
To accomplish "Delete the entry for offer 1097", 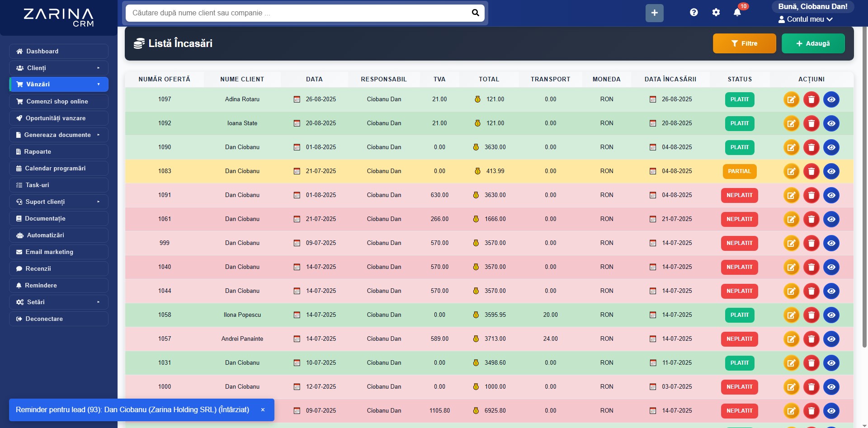I will click(x=811, y=99).
